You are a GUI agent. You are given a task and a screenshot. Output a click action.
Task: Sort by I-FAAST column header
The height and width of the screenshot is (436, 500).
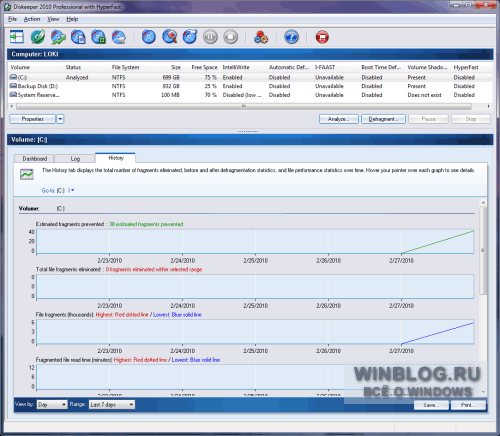coord(337,67)
